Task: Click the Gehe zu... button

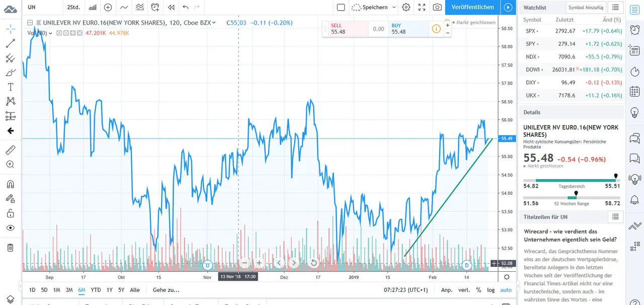Action: (x=166, y=290)
